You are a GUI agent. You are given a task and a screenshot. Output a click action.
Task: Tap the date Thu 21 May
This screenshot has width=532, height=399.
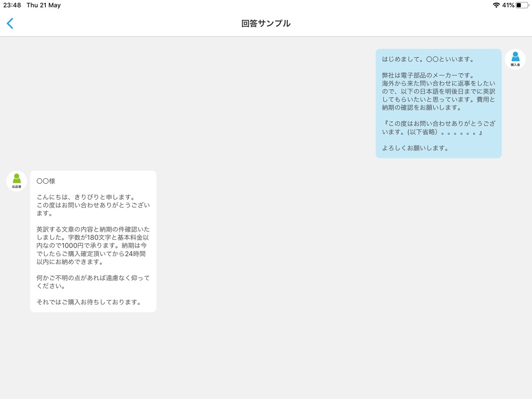pos(44,5)
